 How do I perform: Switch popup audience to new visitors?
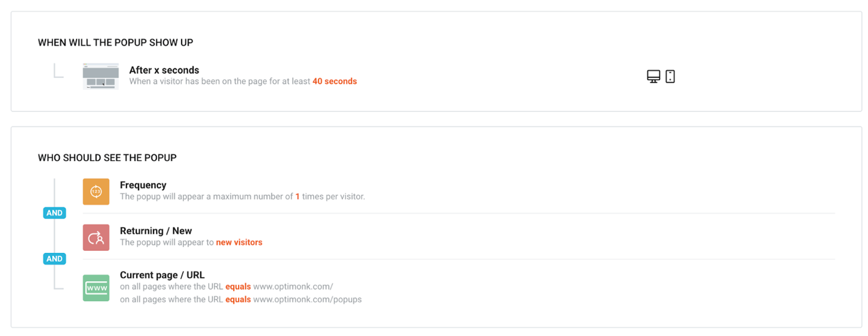tap(239, 242)
